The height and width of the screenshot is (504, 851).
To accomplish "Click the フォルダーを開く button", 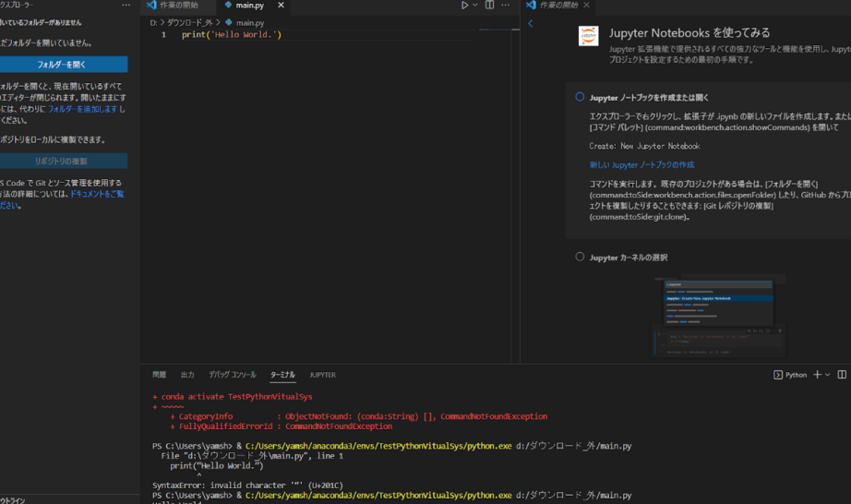I will click(62, 65).
